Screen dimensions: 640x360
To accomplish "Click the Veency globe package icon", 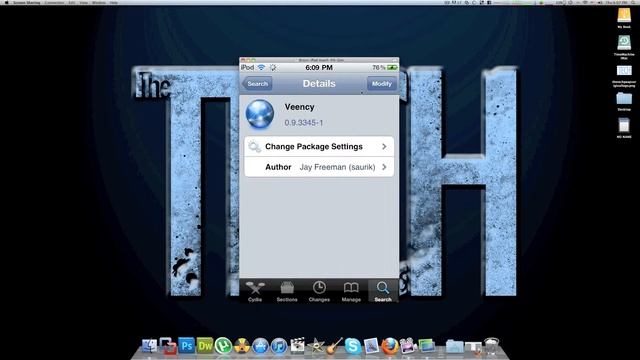I will coord(260,114).
